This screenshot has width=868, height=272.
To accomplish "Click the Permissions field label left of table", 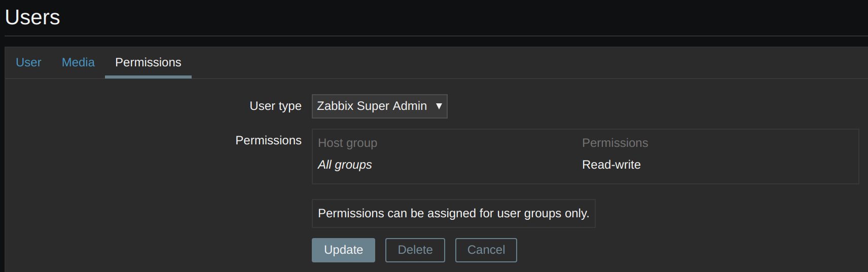I will (268, 140).
